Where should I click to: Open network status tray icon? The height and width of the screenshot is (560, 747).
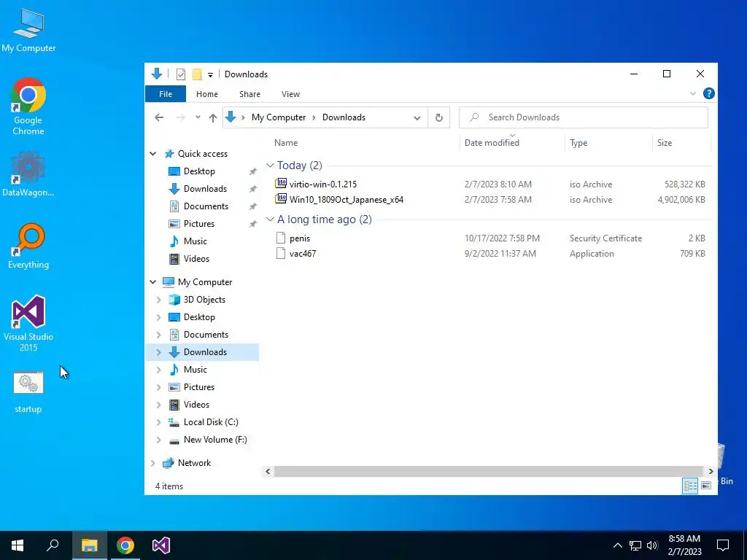coord(635,545)
